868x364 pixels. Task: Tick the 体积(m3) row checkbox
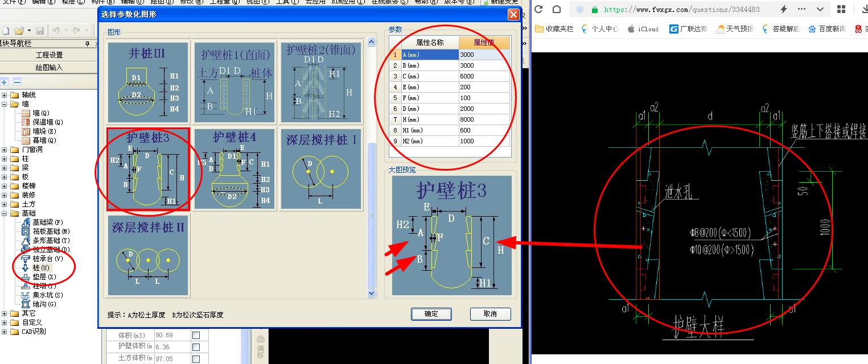point(196,335)
